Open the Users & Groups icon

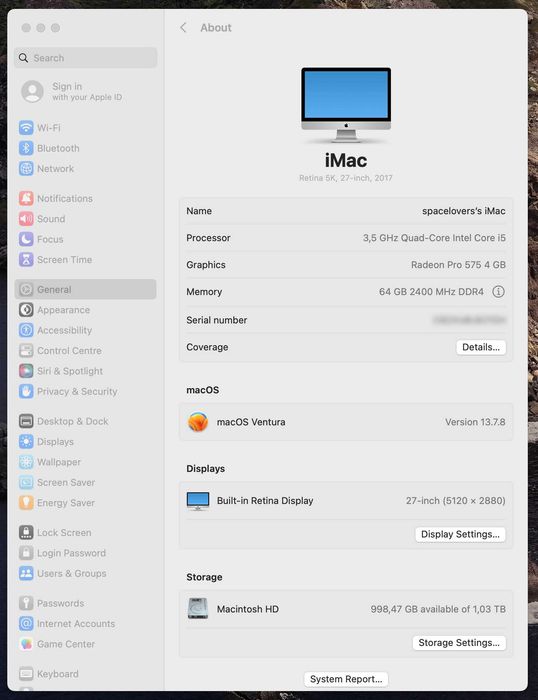(x=26, y=573)
